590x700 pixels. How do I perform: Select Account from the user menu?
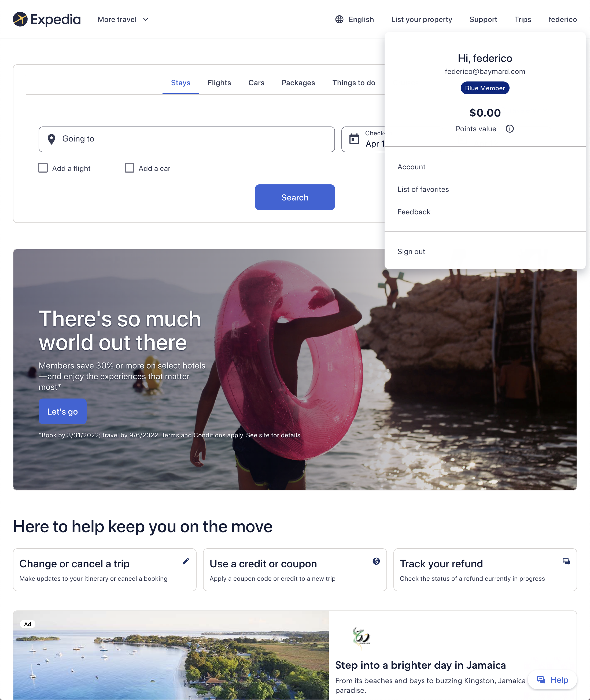tap(411, 167)
